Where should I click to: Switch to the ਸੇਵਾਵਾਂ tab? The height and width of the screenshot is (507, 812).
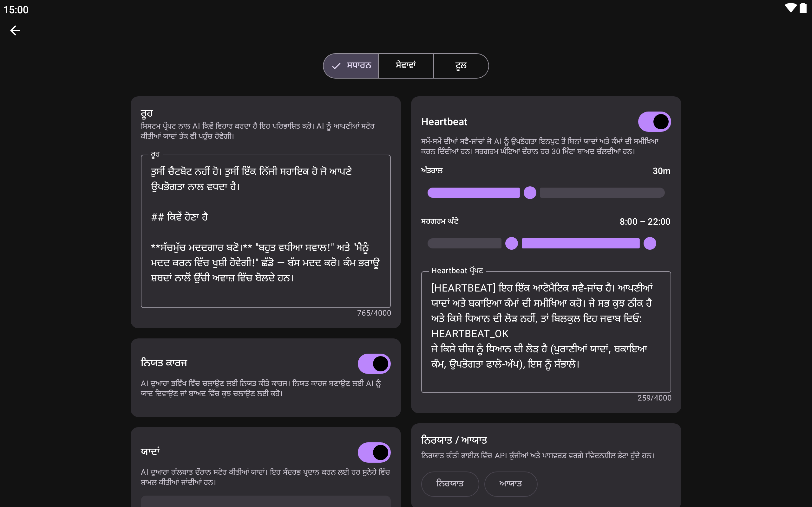(x=406, y=66)
